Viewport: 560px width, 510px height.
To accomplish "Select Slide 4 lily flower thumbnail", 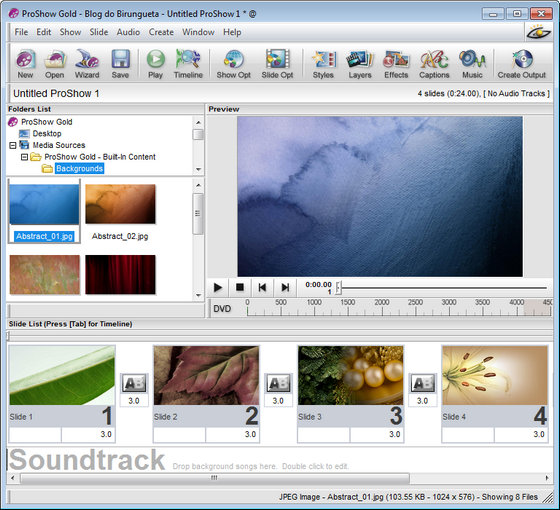I will pyautogui.click(x=495, y=375).
